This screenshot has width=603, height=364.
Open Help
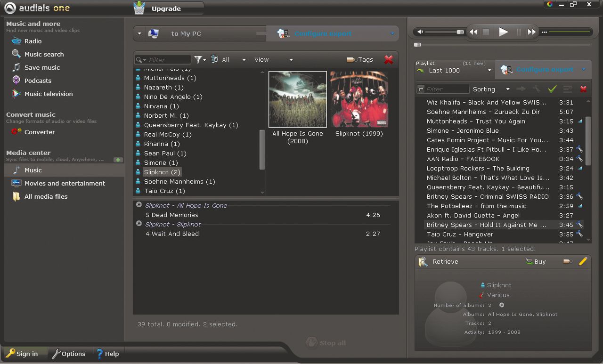click(x=108, y=354)
